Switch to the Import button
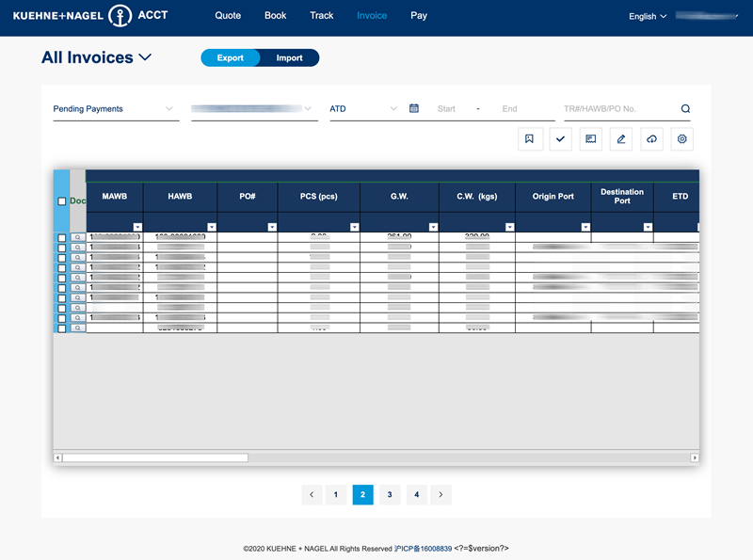 pyautogui.click(x=289, y=58)
